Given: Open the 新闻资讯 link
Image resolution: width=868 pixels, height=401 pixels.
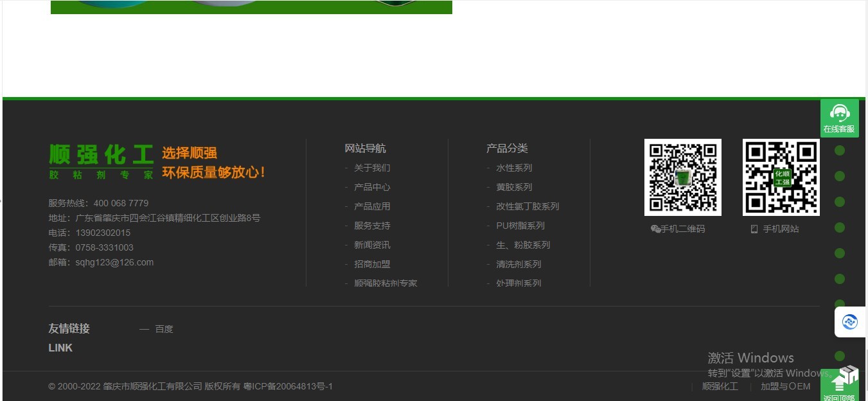Looking at the screenshot, I should tap(372, 245).
